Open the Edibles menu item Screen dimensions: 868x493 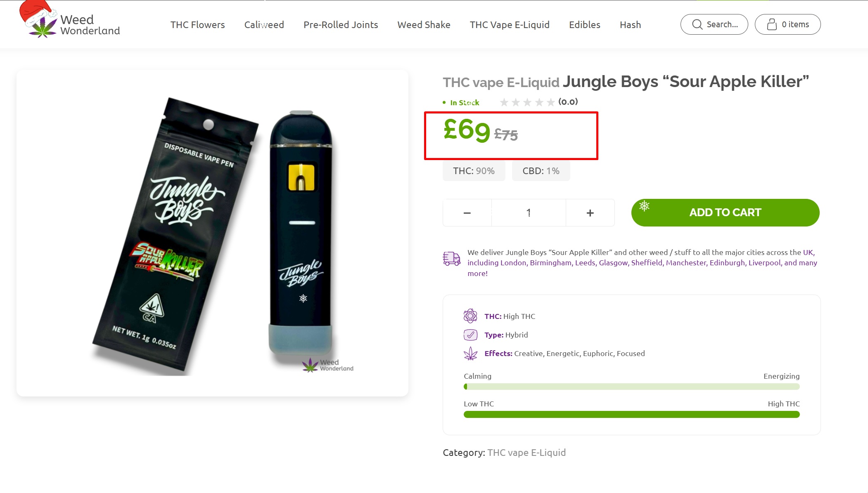tap(584, 25)
